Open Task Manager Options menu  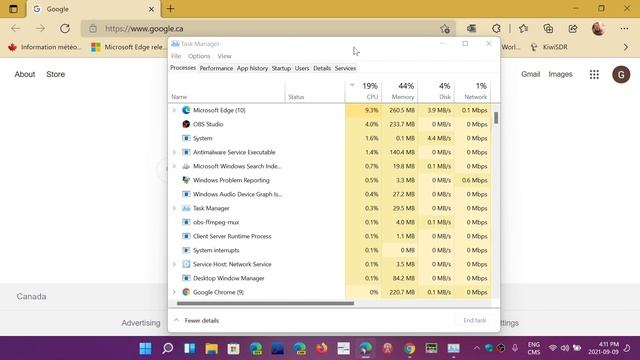pyautogui.click(x=199, y=56)
